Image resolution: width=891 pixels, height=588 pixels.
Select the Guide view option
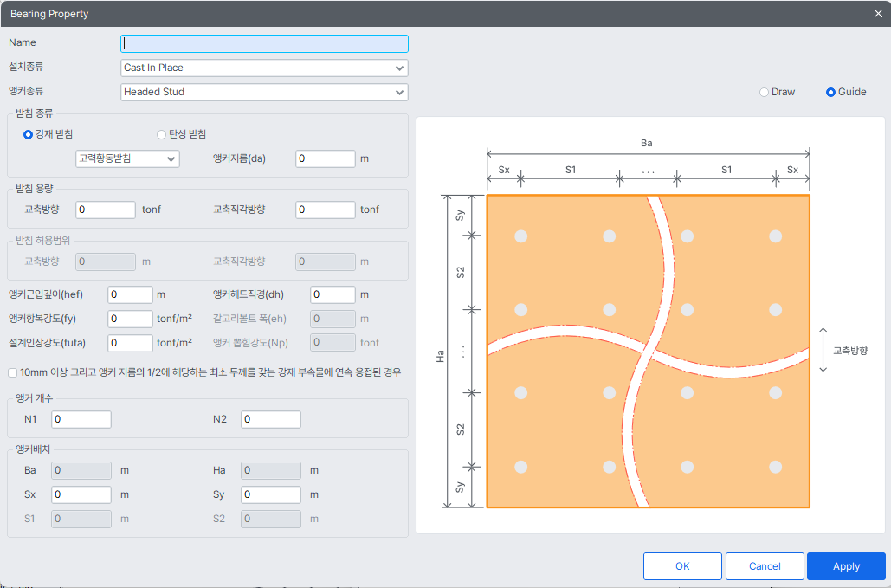[830, 92]
